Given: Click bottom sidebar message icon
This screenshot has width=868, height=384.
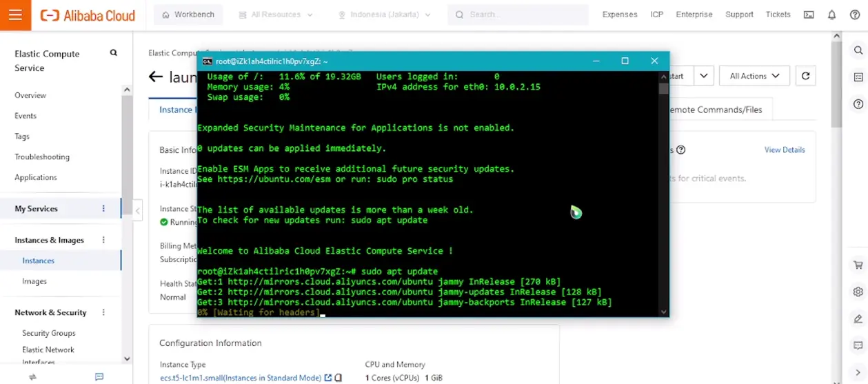Looking at the screenshot, I should coord(99,377).
